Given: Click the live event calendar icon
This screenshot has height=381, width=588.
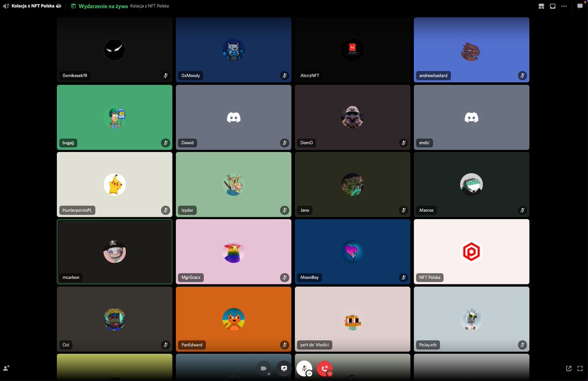Looking at the screenshot, I should [73, 6].
